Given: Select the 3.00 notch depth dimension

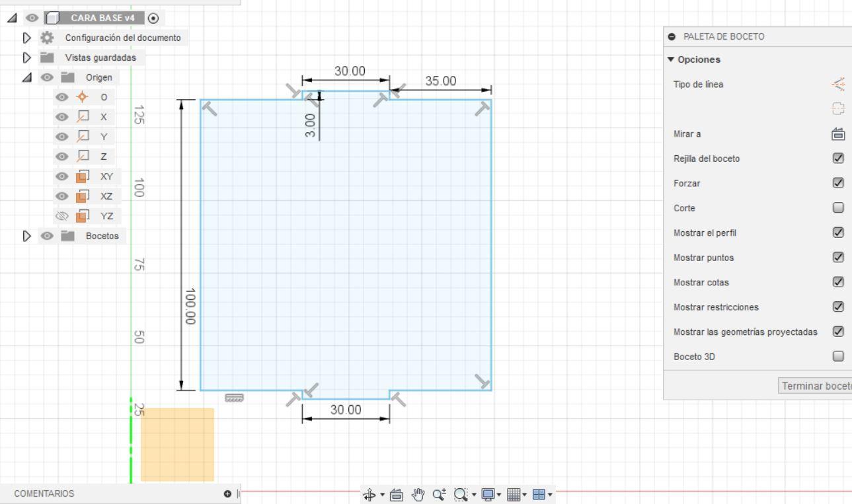Looking at the screenshot, I should [x=311, y=125].
